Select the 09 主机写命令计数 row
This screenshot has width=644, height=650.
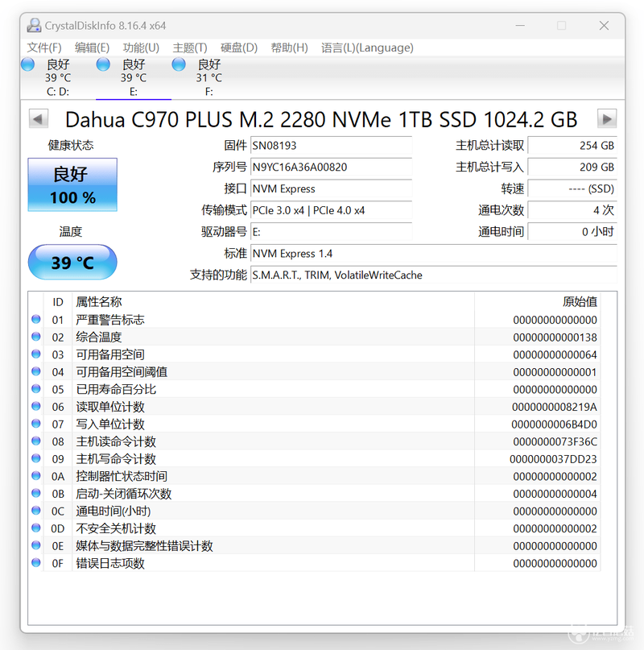point(315,459)
